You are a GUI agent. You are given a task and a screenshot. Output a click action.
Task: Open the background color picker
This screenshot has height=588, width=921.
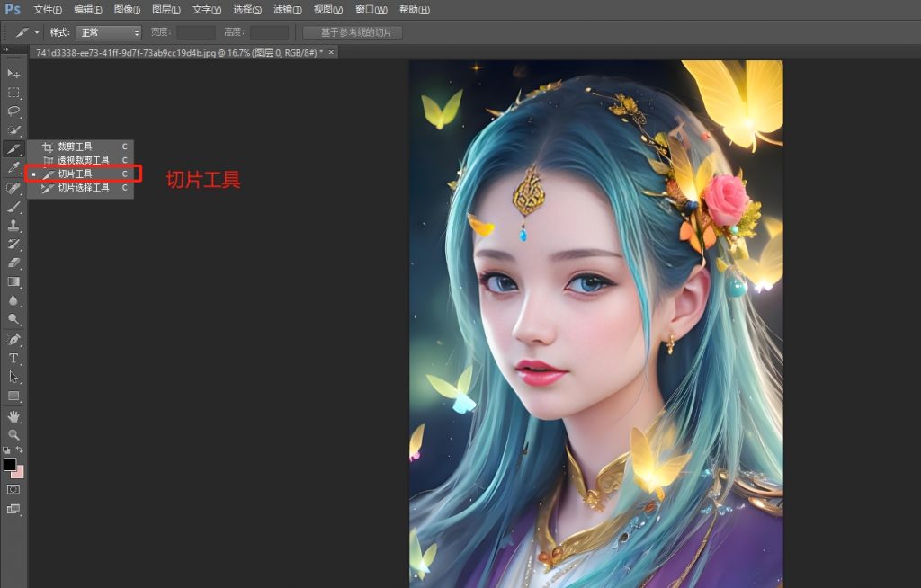(20, 474)
